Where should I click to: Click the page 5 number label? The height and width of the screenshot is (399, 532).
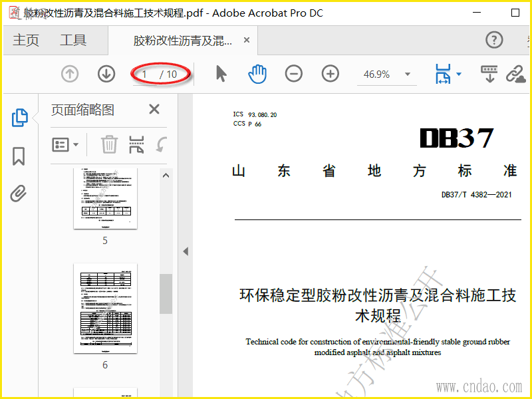(x=105, y=241)
